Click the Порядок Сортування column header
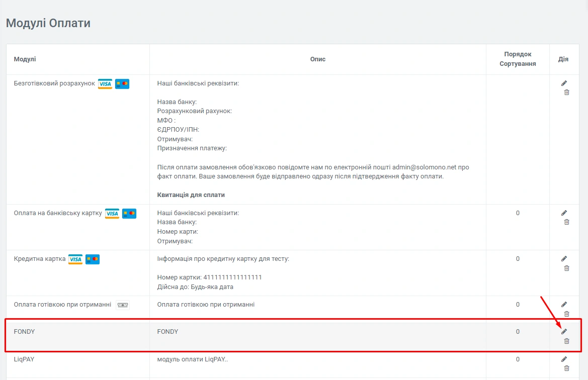The image size is (588, 380). coord(518,59)
